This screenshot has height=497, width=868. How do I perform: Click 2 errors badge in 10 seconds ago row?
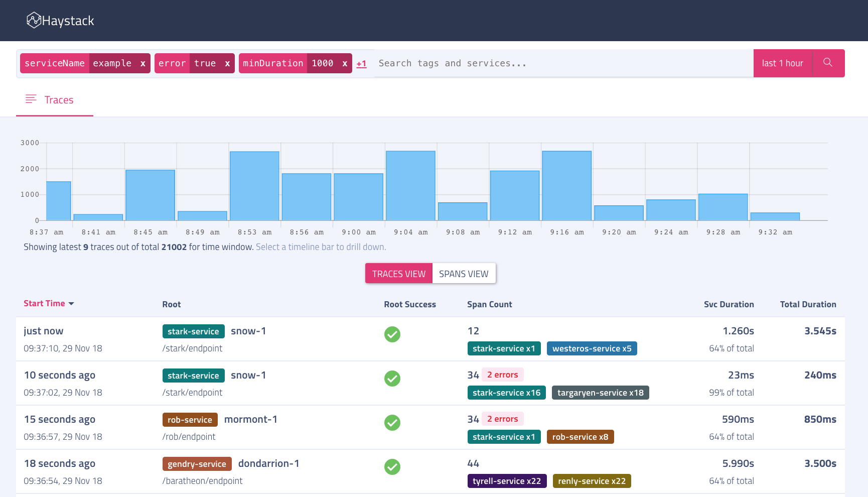503,375
